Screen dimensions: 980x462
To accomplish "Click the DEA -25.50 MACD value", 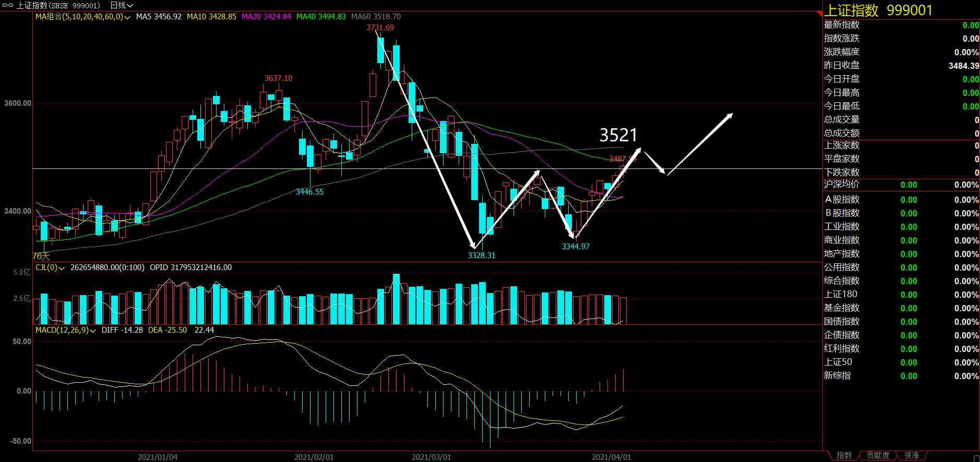I will coord(167,330).
